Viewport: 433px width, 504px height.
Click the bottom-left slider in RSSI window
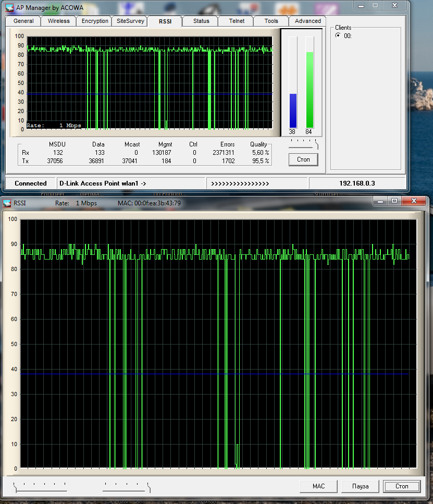point(41,487)
